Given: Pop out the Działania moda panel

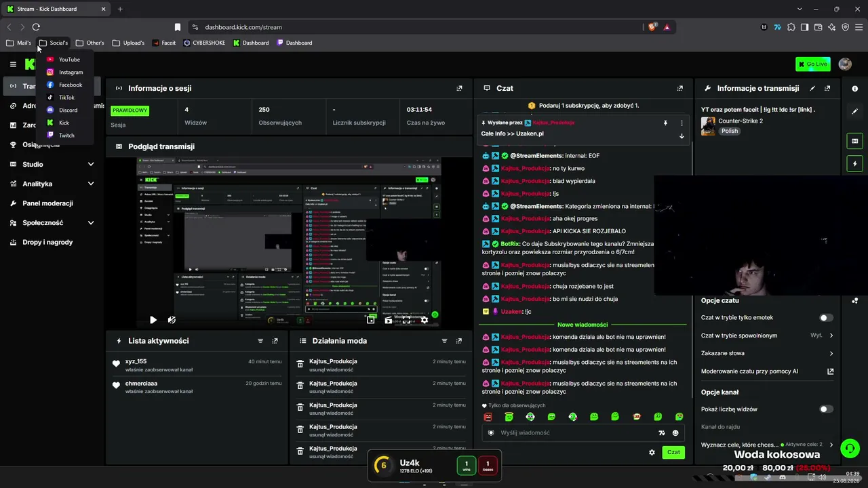Looking at the screenshot, I should pos(459,341).
